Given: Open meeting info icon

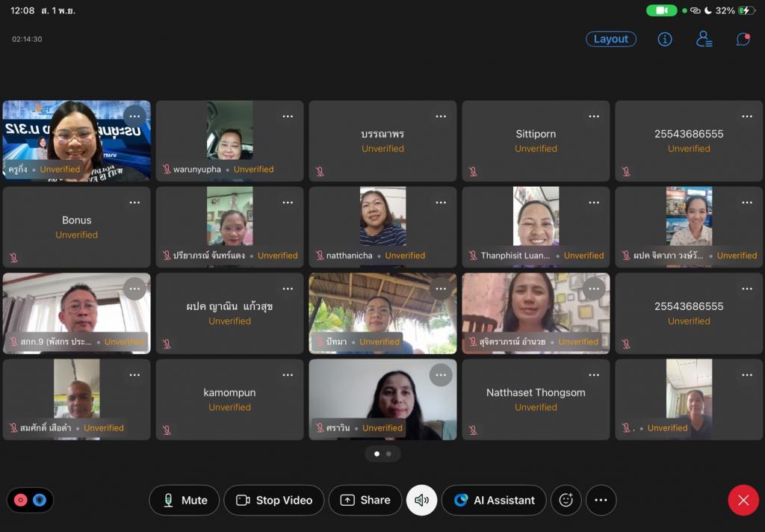Looking at the screenshot, I should [x=665, y=40].
